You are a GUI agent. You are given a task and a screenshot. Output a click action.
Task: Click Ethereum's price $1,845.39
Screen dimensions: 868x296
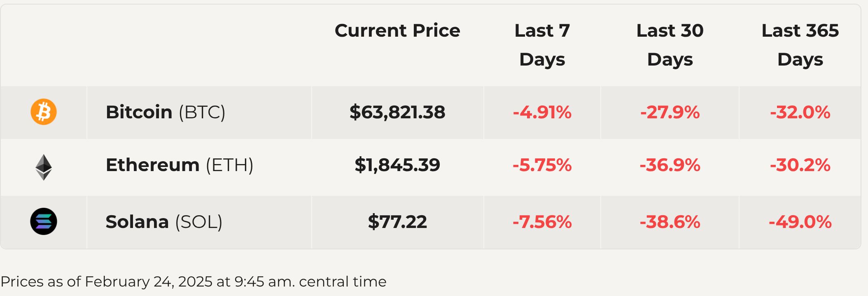coord(397,165)
